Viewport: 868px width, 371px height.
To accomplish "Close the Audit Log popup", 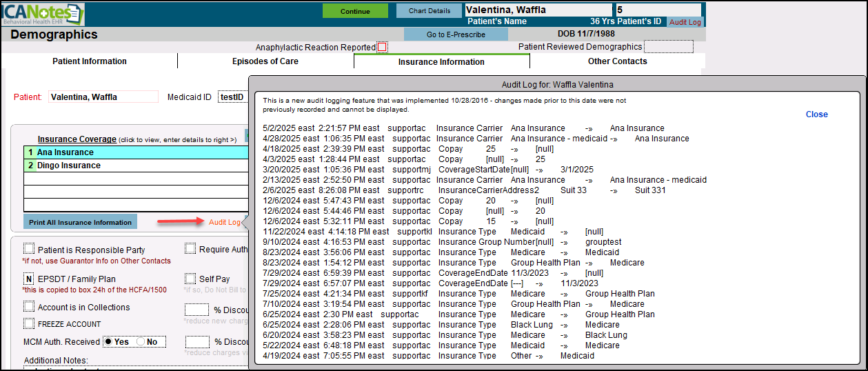I will click(x=816, y=114).
